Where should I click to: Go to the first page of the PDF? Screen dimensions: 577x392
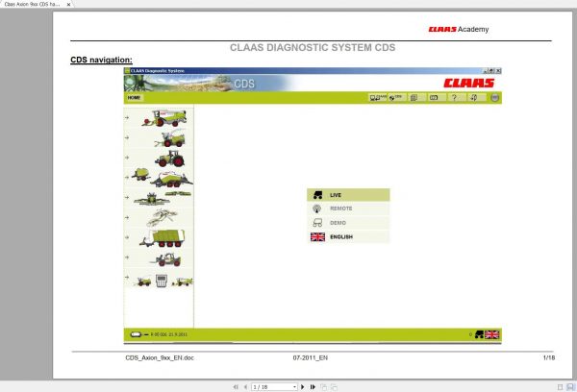[236, 387]
